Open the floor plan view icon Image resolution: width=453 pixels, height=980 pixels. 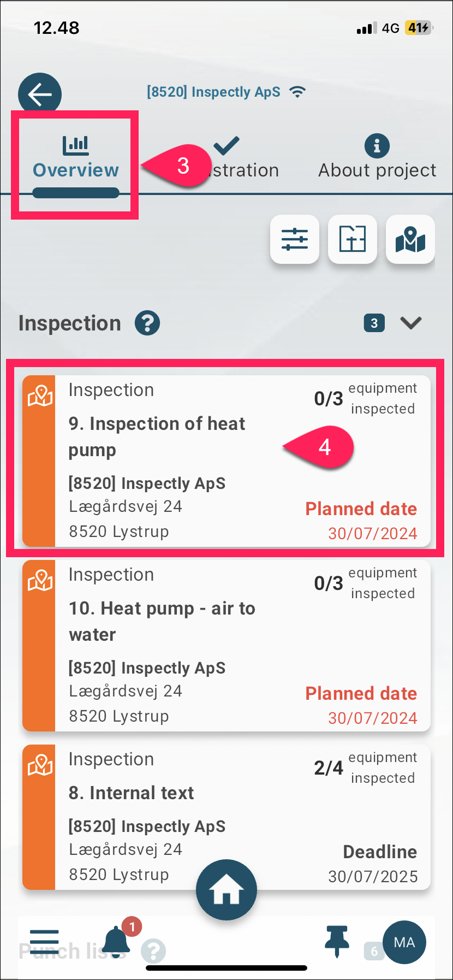point(353,239)
